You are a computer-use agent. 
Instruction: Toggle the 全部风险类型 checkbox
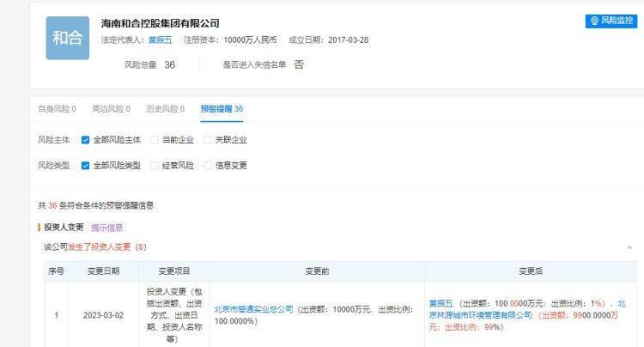point(86,166)
